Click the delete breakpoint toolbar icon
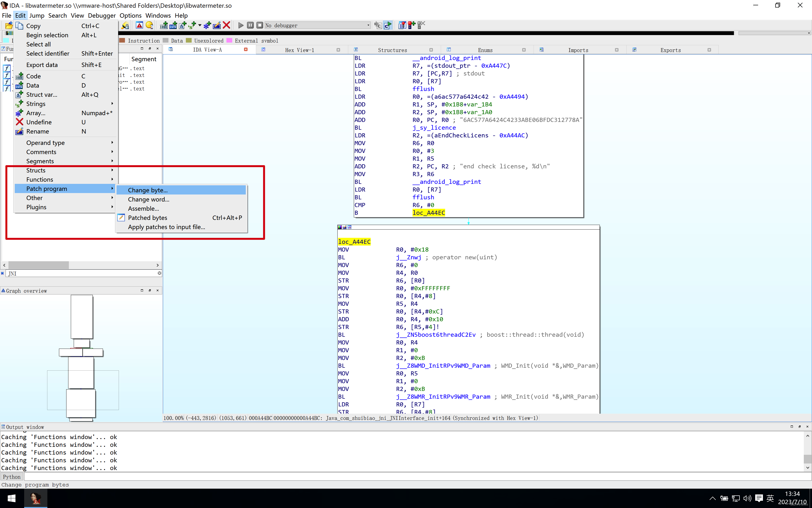This screenshot has width=812, height=508. pyautogui.click(x=421, y=25)
